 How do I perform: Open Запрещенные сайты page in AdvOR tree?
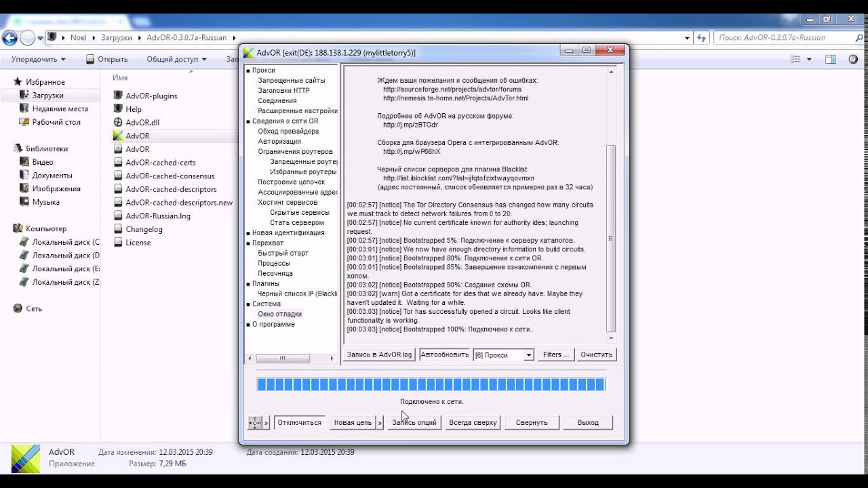click(x=292, y=80)
